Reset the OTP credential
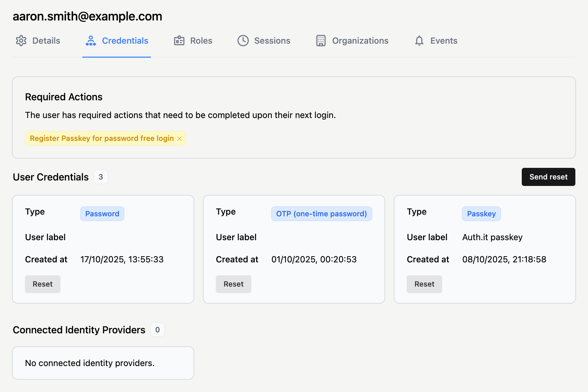Viewport: 588px width, 392px height. point(234,284)
